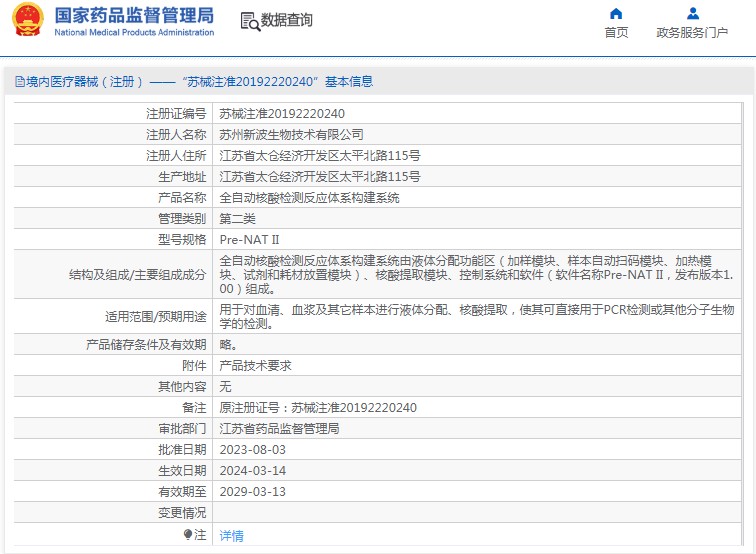Select the 境内医疗器械（注册） heading text
Screen dimensions: 756x554
[84, 81]
